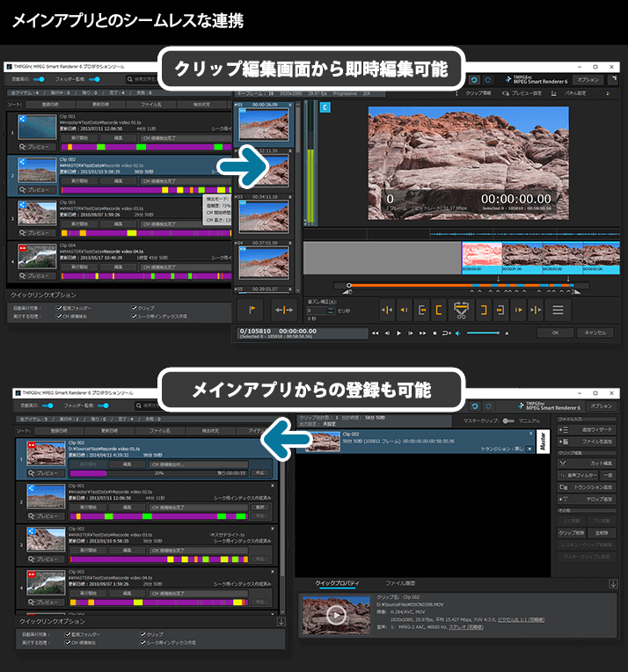Set the selection start with the left bracket icon
Screen dimensions: 628x672
pyautogui.click(x=439, y=310)
